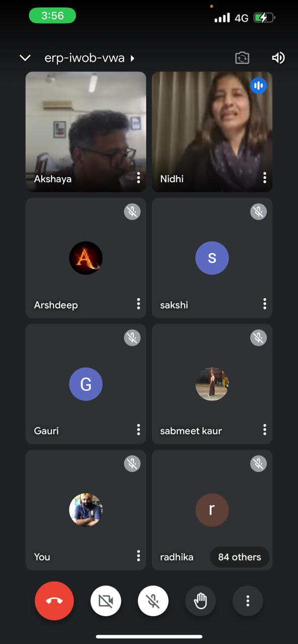
Task: Open three-dot menu on Akshaya's tile
Action: coord(138,178)
